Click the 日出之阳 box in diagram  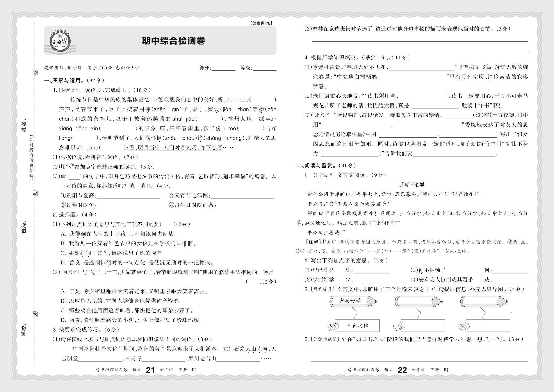(x=358, y=326)
